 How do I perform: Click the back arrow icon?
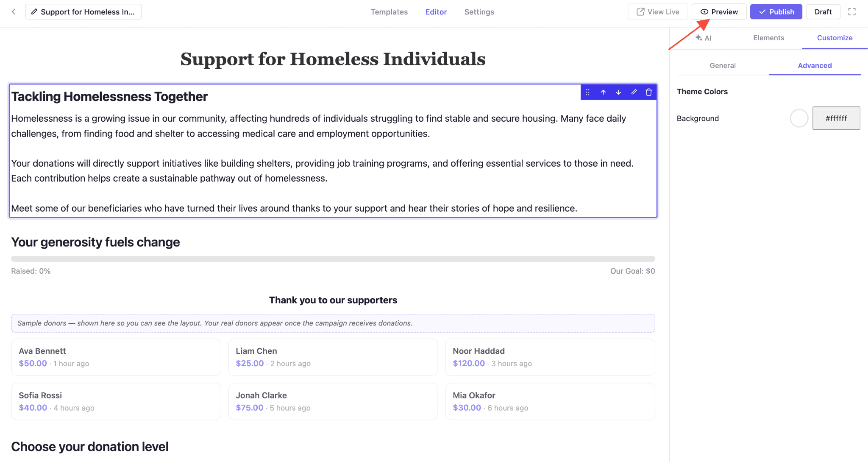(x=14, y=12)
